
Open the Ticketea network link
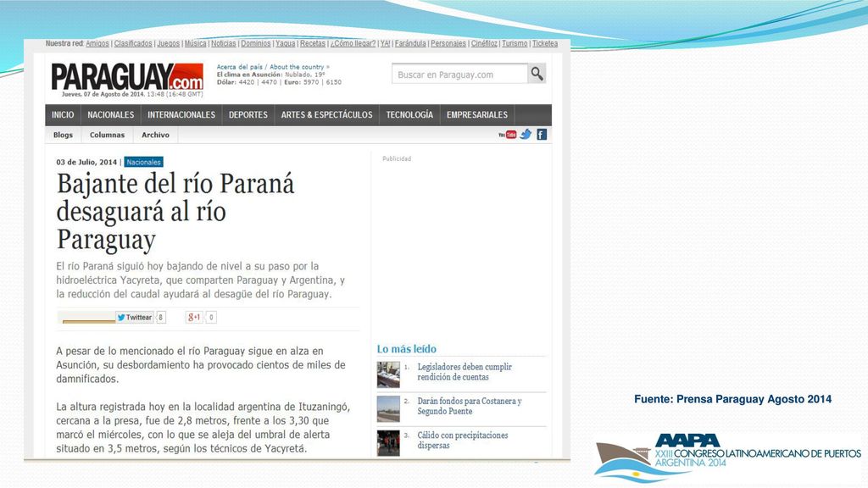tap(545, 43)
